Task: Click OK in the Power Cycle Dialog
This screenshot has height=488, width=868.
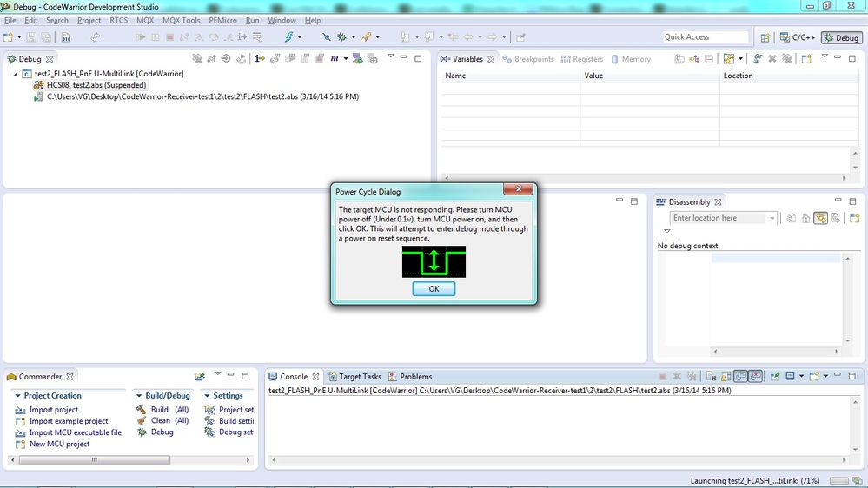Action: [x=434, y=288]
